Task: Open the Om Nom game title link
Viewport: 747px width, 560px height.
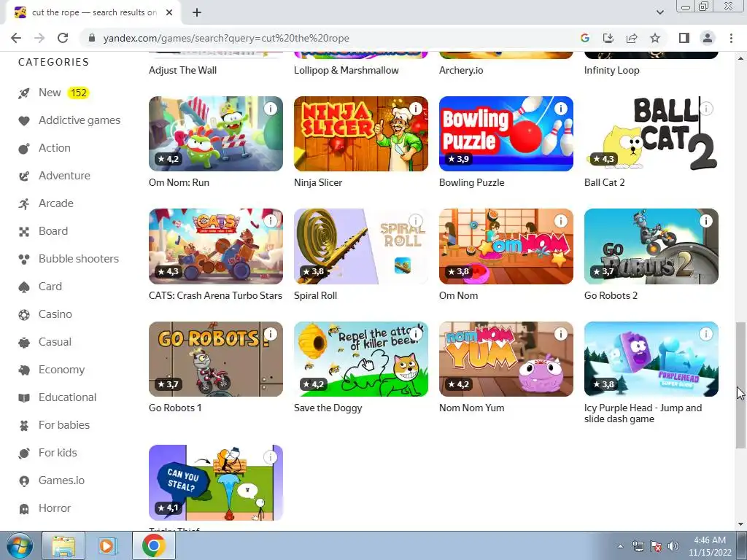Action: [x=458, y=295]
